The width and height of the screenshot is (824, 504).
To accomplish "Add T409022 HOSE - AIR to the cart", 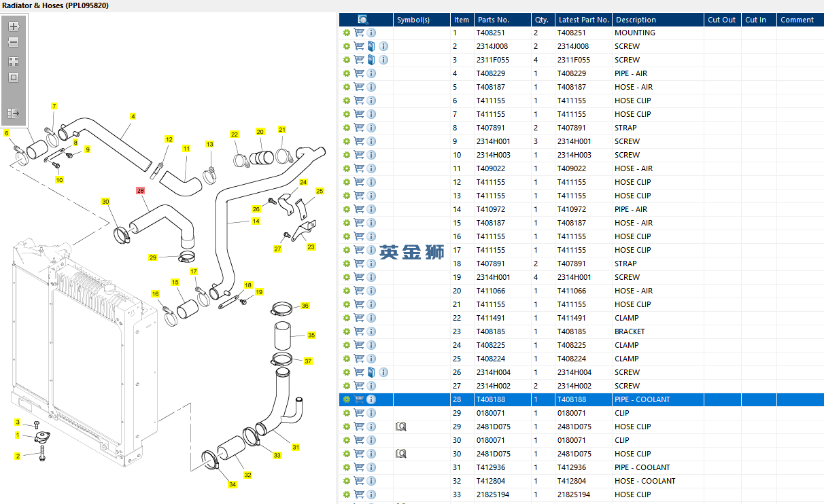I will (x=359, y=168).
